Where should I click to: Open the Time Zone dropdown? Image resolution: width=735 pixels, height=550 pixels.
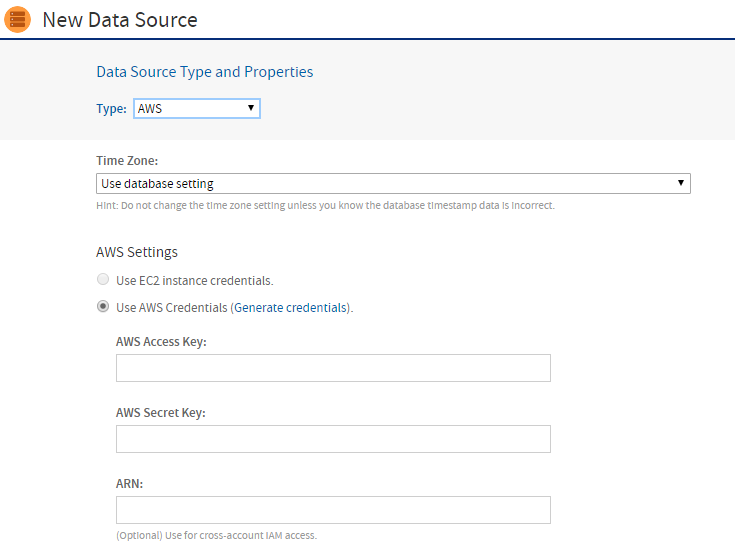(393, 183)
